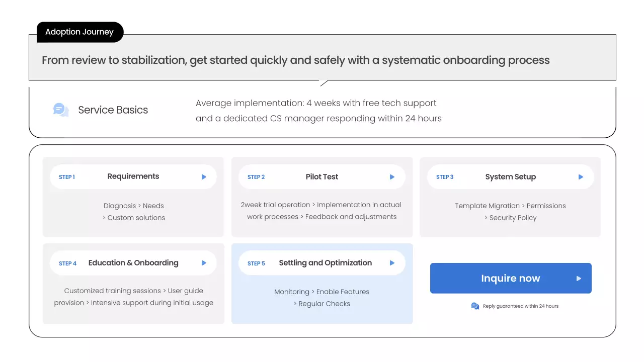Click the Settling and Optimization arrow icon
The image size is (644, 362).
392,263
